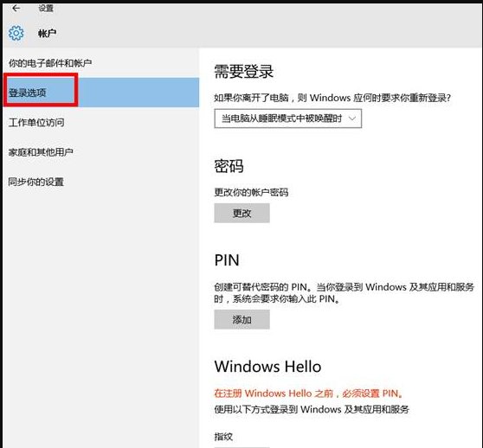Click the Settings gear icon beside 帐户
The width and height of the screenshot is (483, 448).
click(16, 33)
